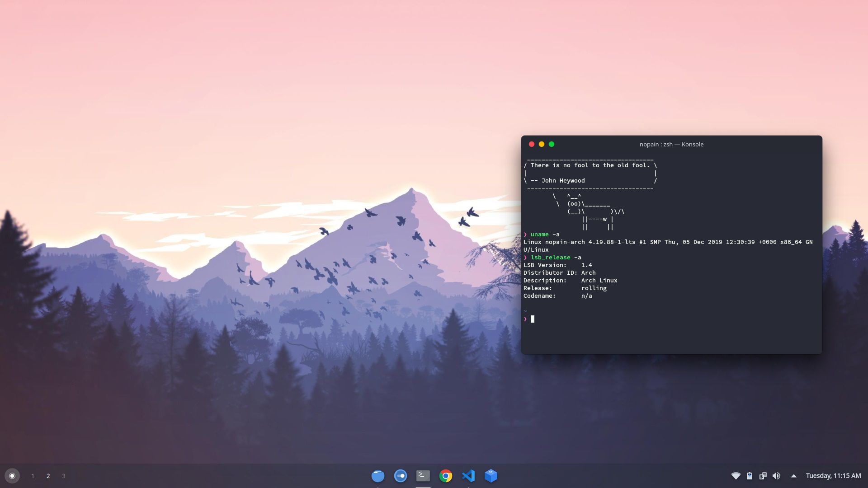Open the Konsole terminal from the taskbar
Screen dimensions: 868x488
[423, 476]
